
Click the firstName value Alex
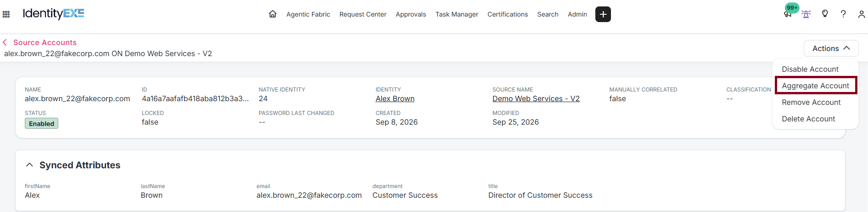[32, 195]
